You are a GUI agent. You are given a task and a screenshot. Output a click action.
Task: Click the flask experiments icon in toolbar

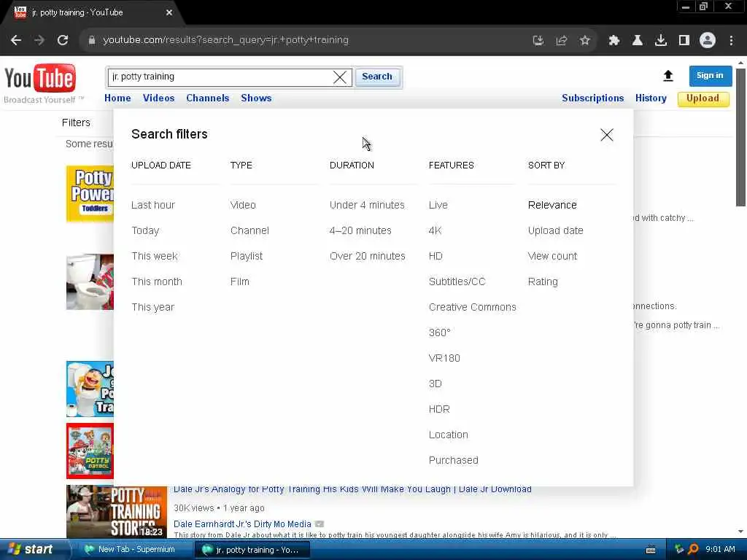pyautogui.click(x=638, y=41)
